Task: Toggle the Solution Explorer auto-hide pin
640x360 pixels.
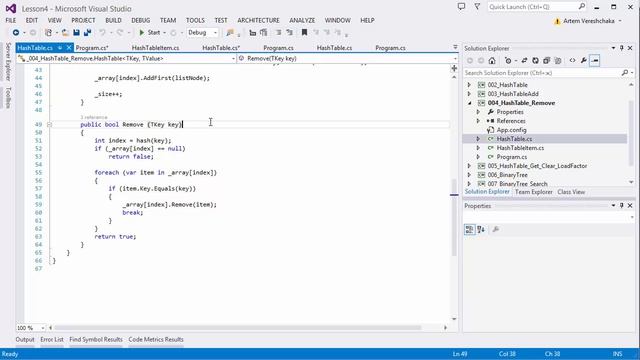Action: (x=622, y=48)
